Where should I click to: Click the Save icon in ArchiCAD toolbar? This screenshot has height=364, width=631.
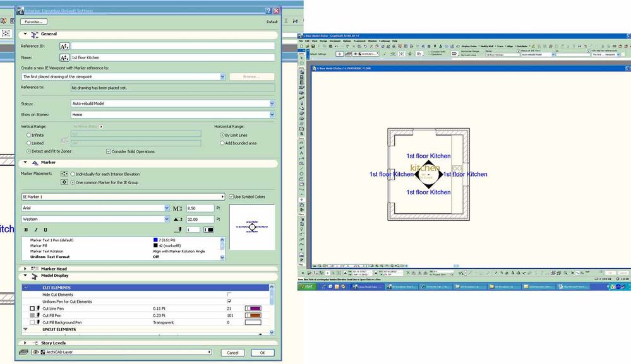coord(313,46)
